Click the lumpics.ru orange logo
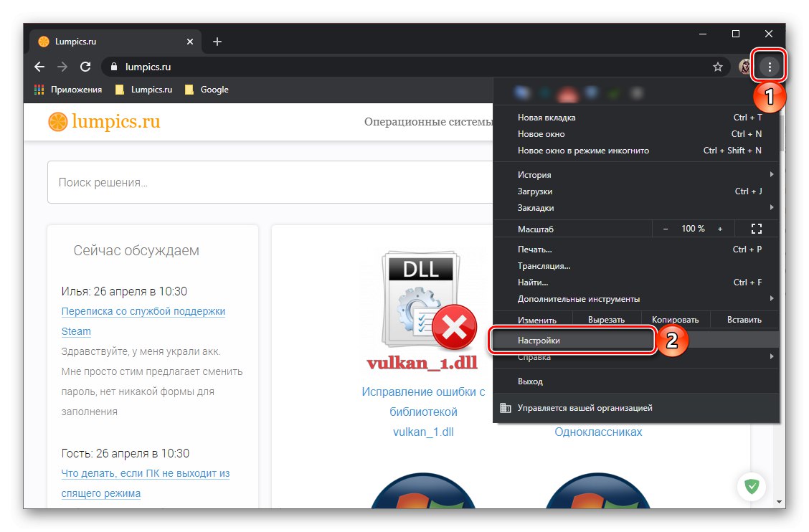The height and width of the screenshot is (532, 809). [x=104, y=122]
